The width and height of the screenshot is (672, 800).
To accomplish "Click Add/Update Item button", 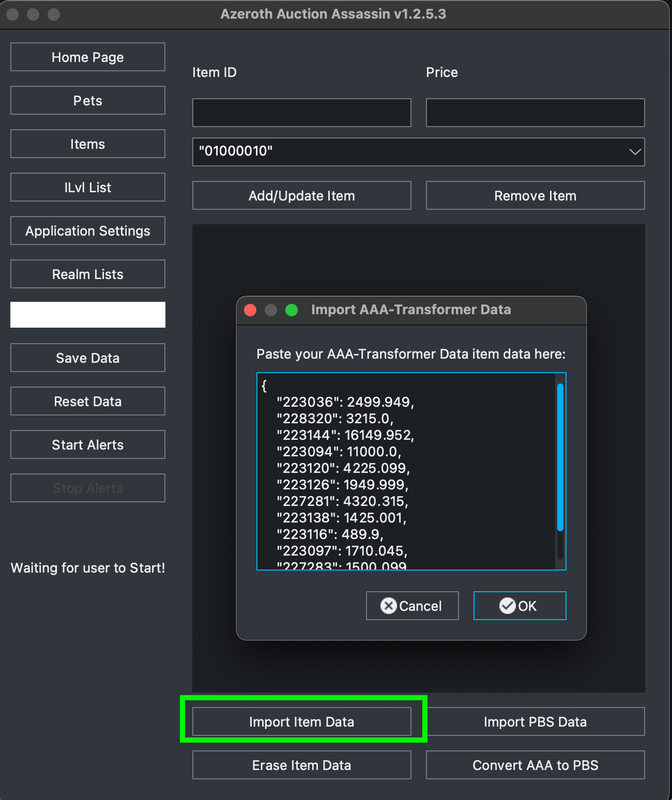I will click(x=302, y=195).
